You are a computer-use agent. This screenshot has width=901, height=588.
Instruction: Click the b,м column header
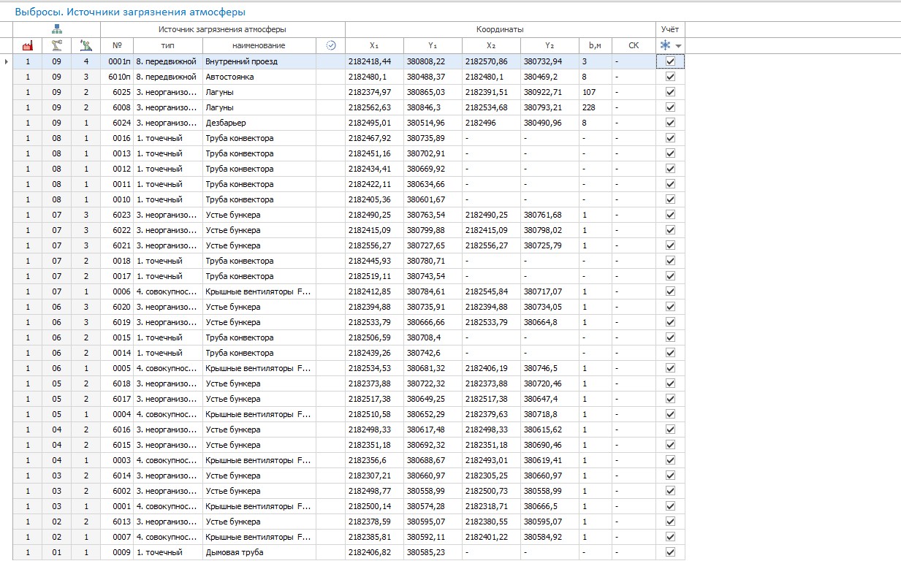pyautogui.click(x=595, y=45)
